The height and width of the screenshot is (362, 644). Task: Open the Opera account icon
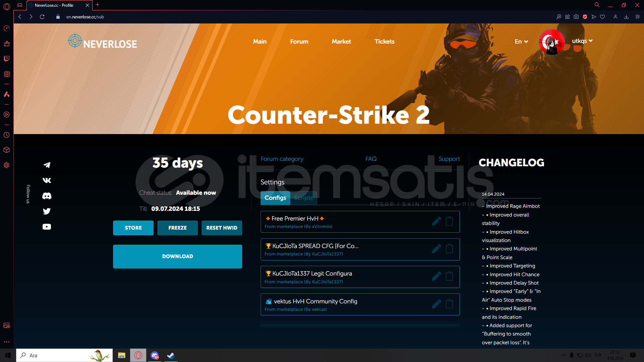(x=615, y=17)
